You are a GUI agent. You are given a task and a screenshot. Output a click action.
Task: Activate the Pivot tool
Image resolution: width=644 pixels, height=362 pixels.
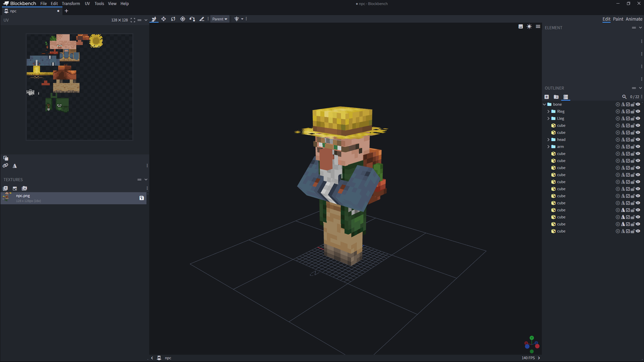[x=183, y=19]
